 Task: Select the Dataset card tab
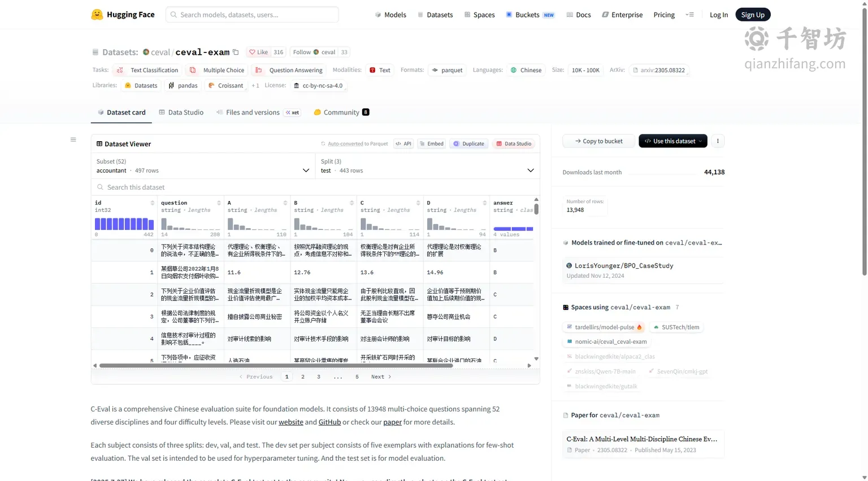[121, 112]
